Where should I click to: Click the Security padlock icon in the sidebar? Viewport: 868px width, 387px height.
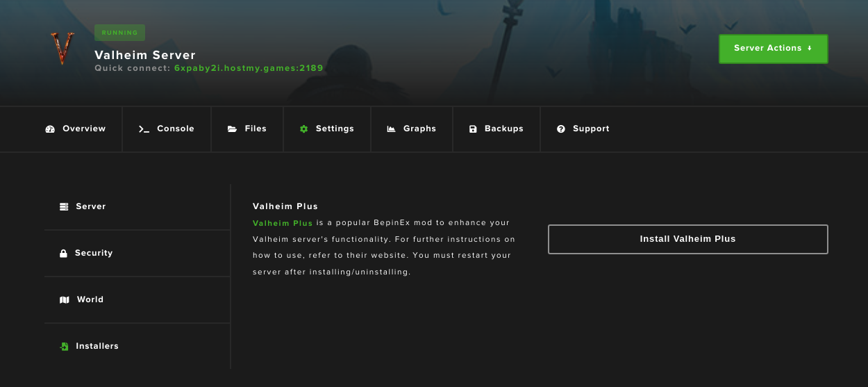pos(63,254)
